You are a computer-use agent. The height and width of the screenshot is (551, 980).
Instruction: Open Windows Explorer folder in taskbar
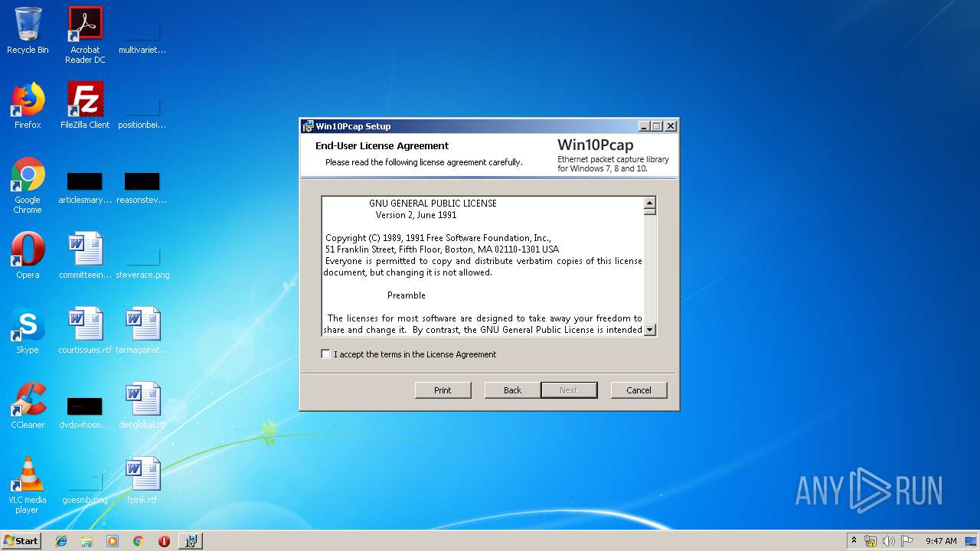pos(87,541)
